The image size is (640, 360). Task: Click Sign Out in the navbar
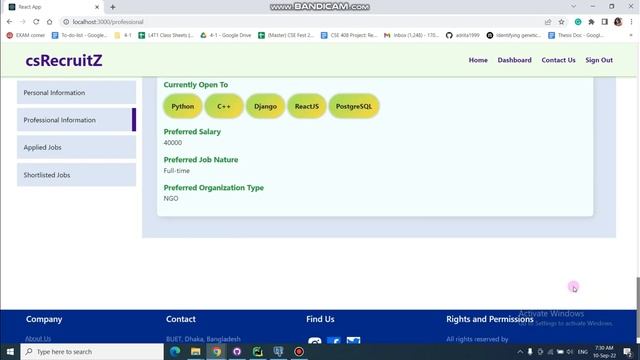599,60
